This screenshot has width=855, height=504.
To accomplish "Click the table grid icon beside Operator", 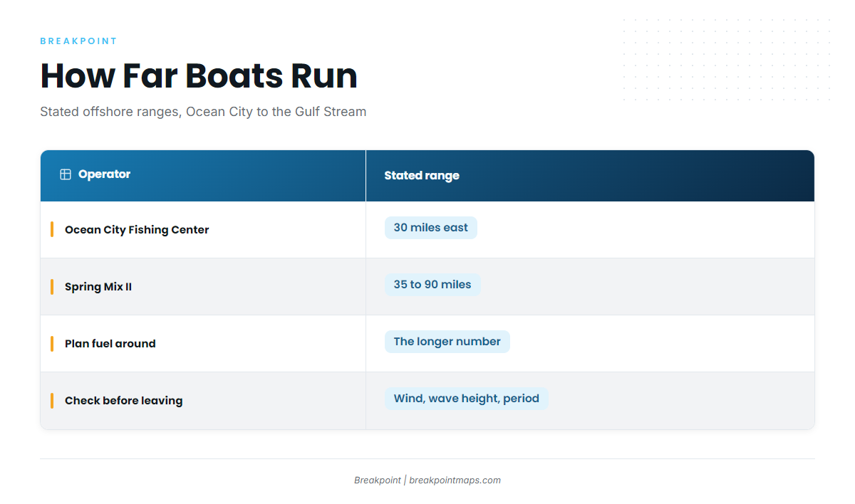I will tap(66, 174).
